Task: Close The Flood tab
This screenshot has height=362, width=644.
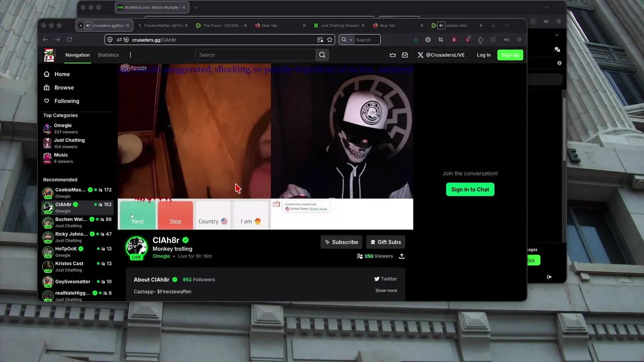Action: (245, 26)
